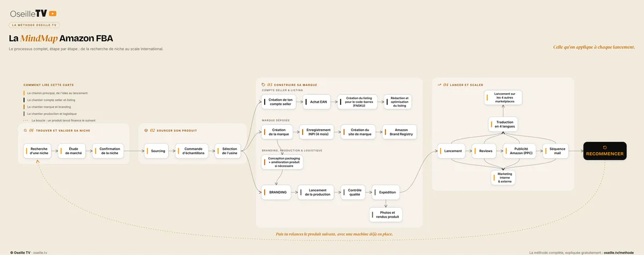Select the 'Traduction en 4 langues' node
Viewport: 644px width, 255px height.
pos(503,124)
